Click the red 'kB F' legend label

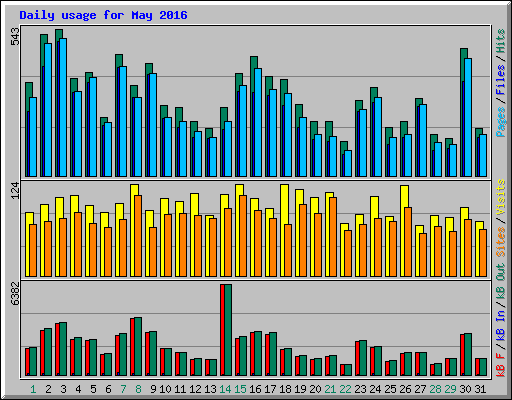click(500, 365)
